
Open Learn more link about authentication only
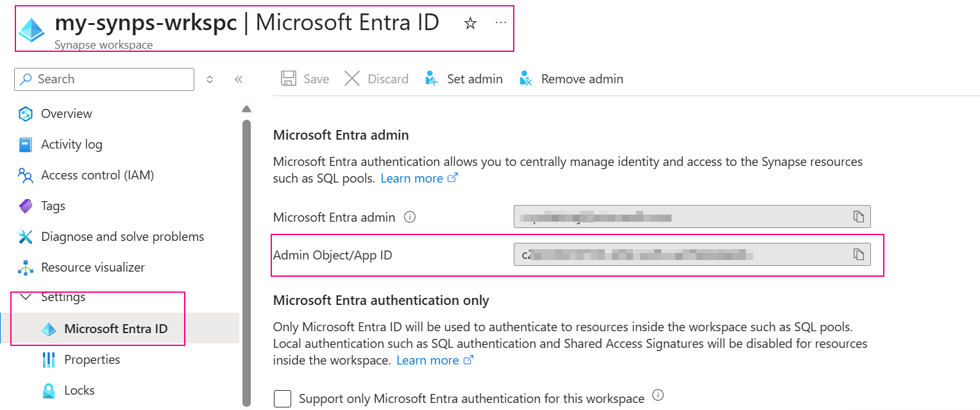(435, 360)
